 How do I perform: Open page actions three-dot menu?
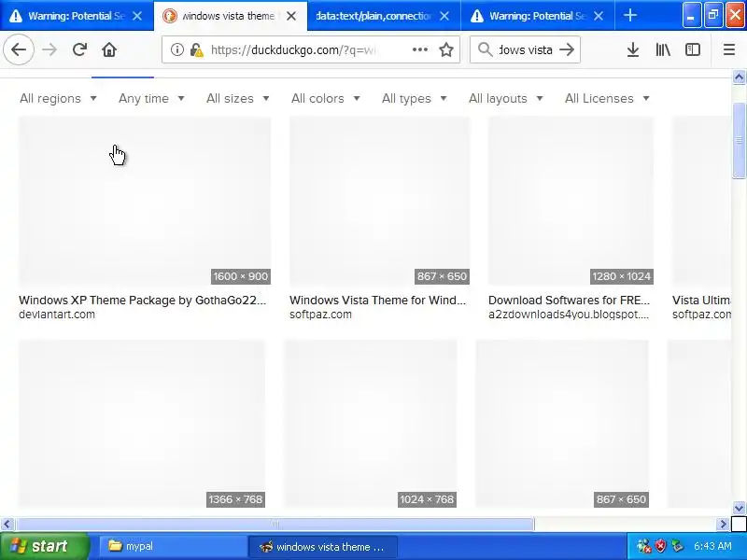(x=419, y=49)
